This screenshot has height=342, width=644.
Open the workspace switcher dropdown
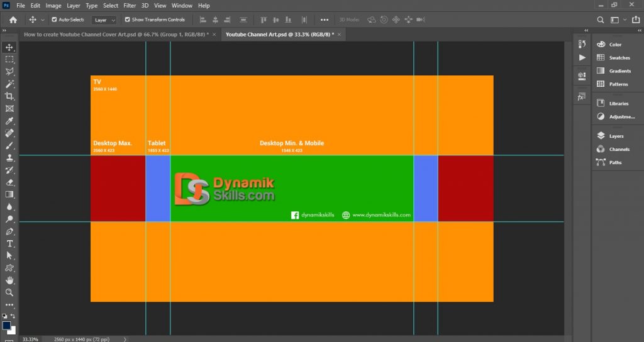click(618, 19)
